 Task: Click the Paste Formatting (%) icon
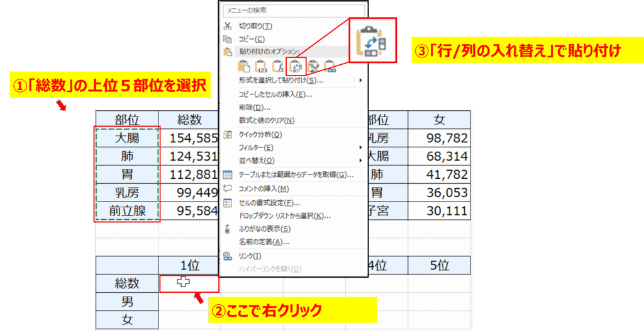pyautogui.click(x=313, y=65)
